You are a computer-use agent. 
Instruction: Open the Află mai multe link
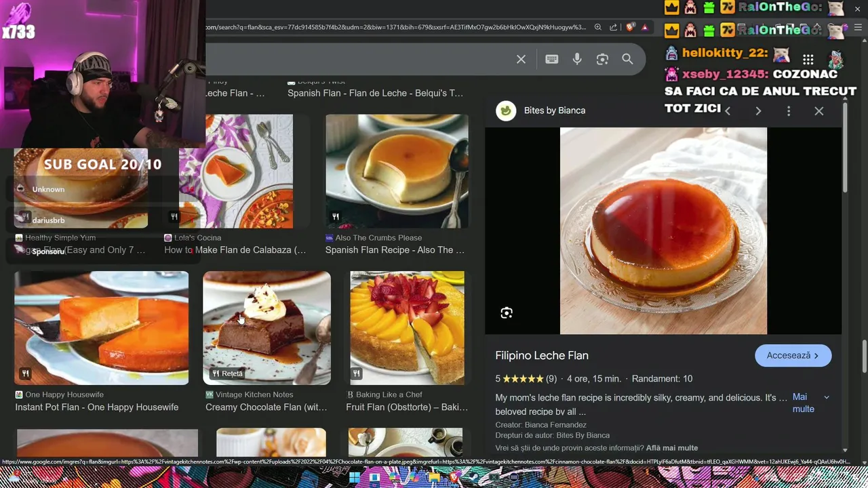pyautogui.click(x=672, y=448)
